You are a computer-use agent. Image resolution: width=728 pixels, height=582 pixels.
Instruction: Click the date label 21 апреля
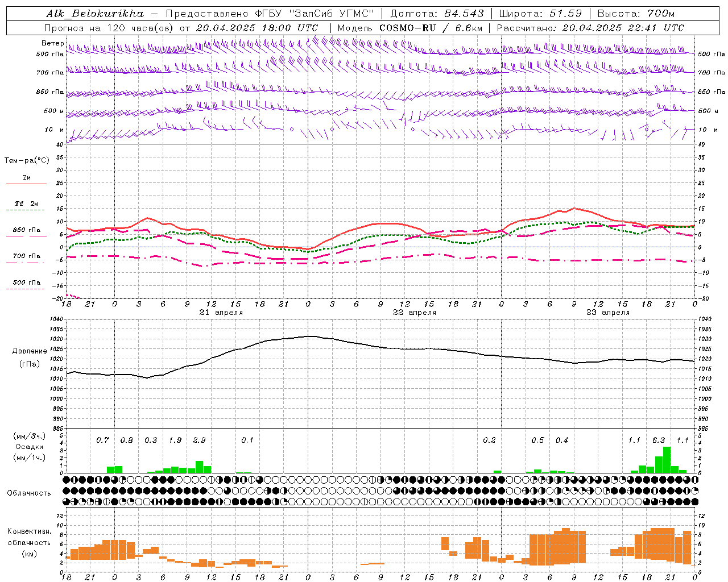tap(221, 313)
